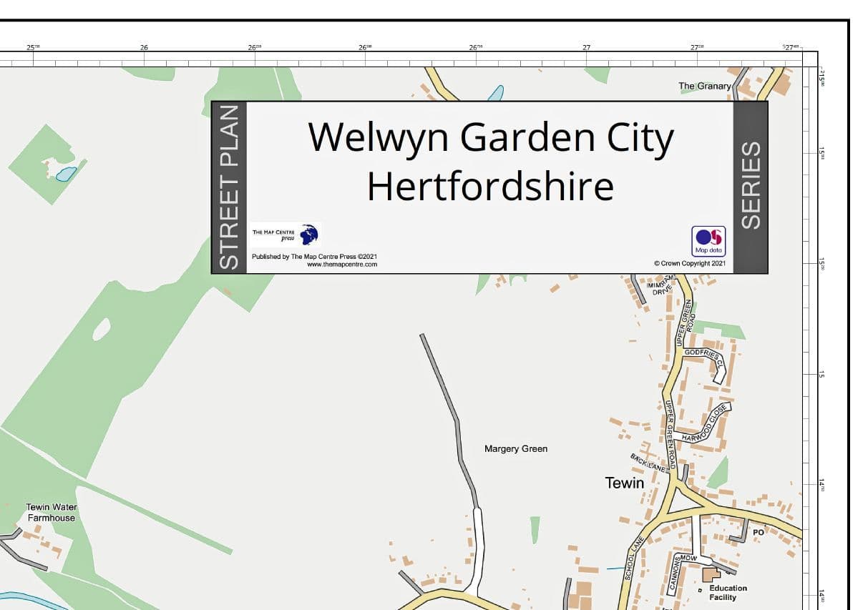The width and height of the screenshot is (868, 610).
Task: Open the www.themapcentre.com link
Action: click(342, 264)
